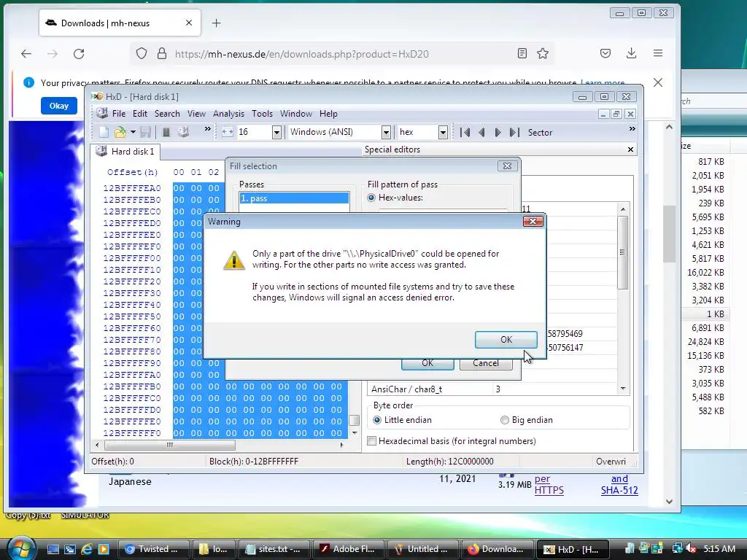Click the New file icon in HxD toolbar
Image resolution: width=747 pixels, height=560 pixels.
click(x=104, y=132)
